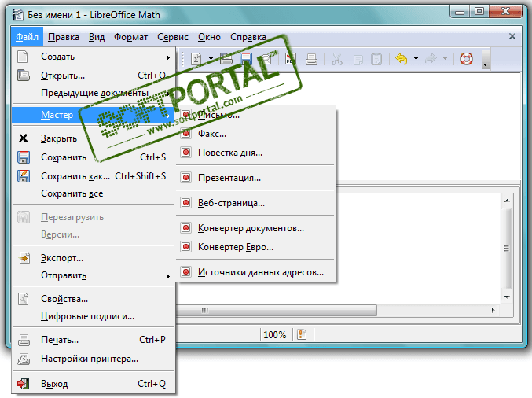The width and height of the screenshot is (532, 398).
Task: Choose Сохранить все menu entry
Action: pos(94,193)
